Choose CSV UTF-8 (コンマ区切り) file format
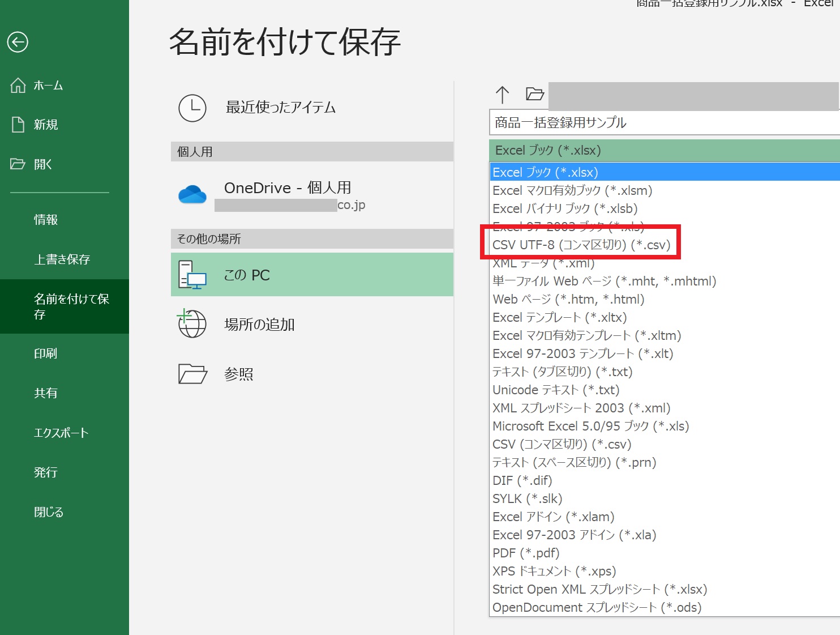 (581, 245)
